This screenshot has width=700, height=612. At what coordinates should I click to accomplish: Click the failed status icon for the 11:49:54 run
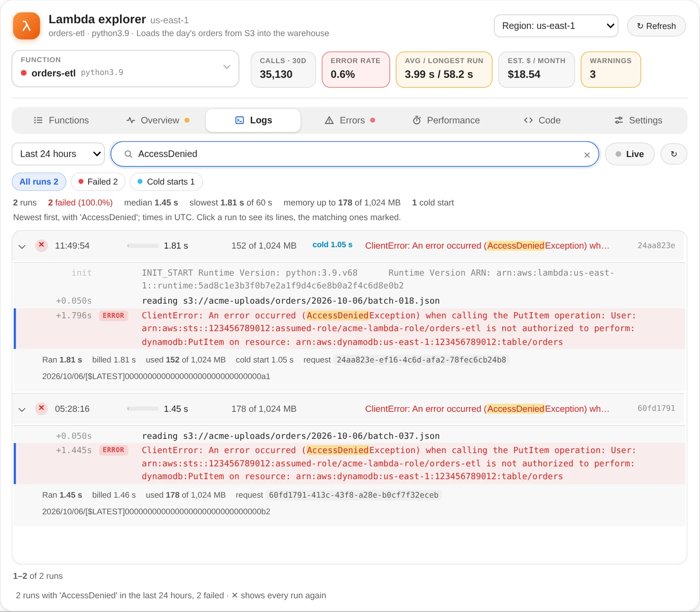[x=42, y=245]
